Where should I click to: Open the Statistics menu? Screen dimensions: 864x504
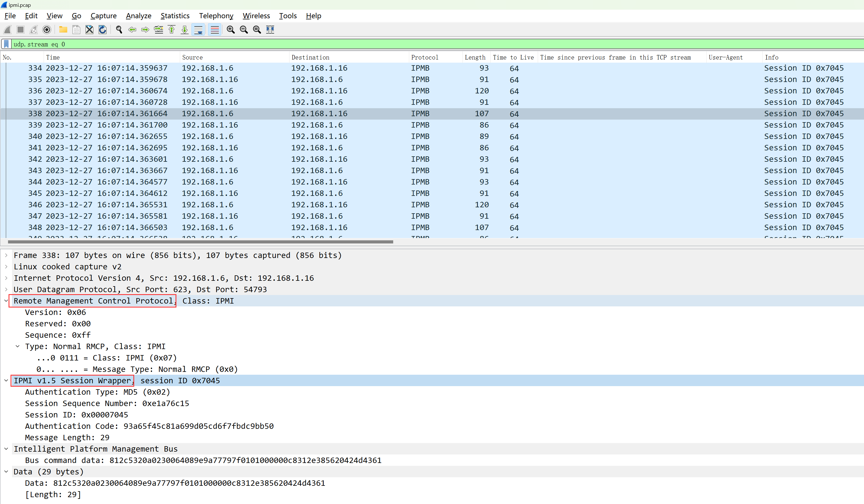coord(175,16)
